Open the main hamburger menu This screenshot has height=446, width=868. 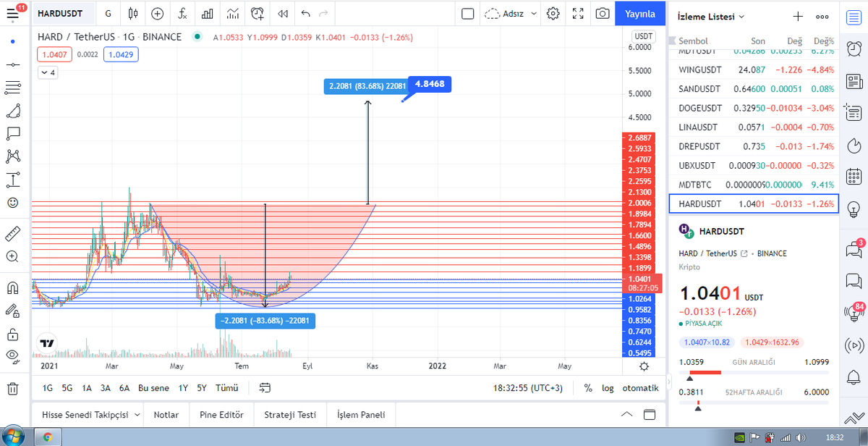(x=12, y=14)
